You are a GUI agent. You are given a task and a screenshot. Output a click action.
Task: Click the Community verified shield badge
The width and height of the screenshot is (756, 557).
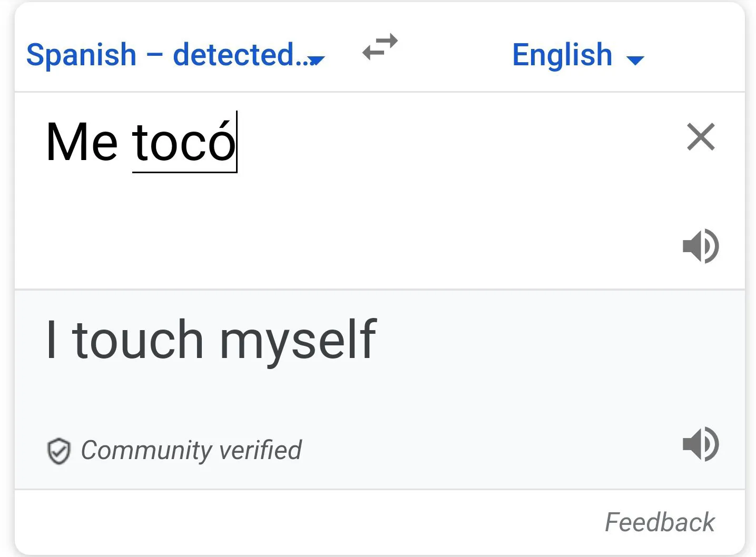(58, 451)
